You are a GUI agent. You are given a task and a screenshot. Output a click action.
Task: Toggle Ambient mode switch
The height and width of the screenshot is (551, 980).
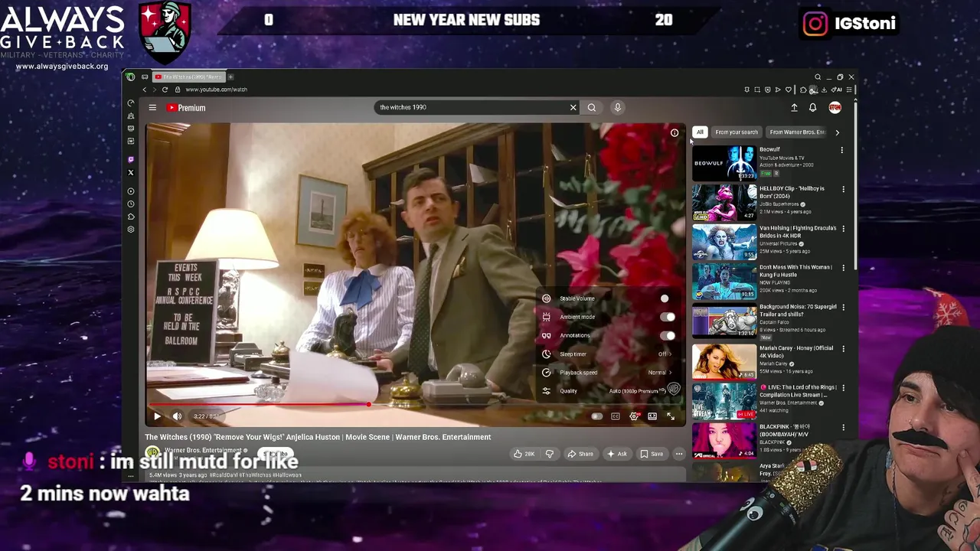[667, 317]
